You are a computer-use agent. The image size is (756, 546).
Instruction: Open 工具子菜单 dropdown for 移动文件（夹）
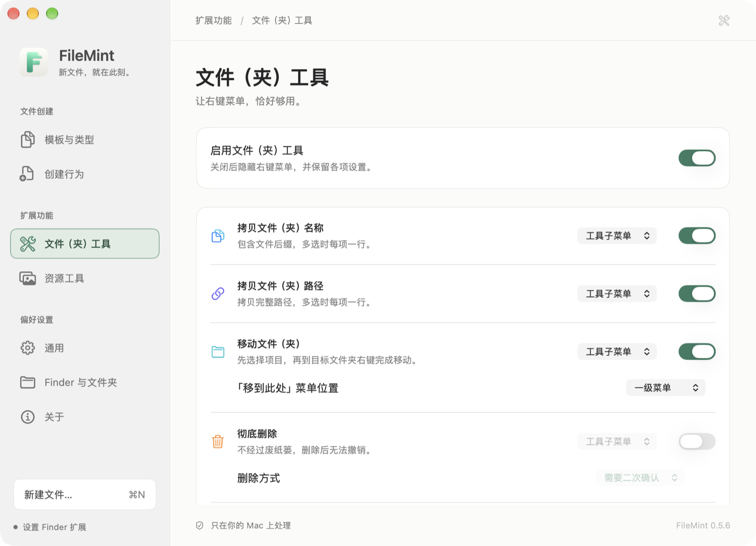click(617, 351)
